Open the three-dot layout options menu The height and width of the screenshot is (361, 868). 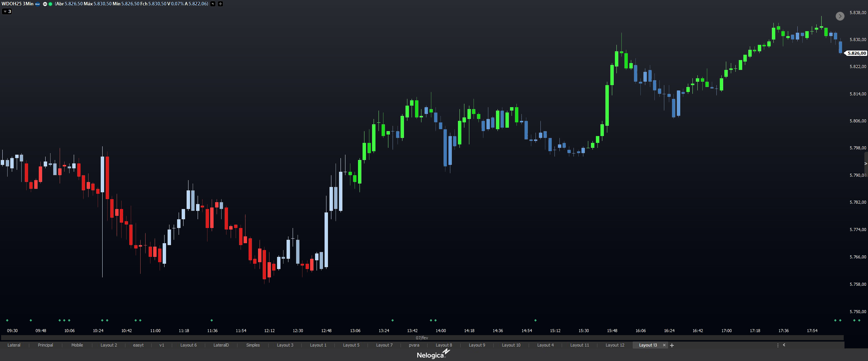click(778, 345)
